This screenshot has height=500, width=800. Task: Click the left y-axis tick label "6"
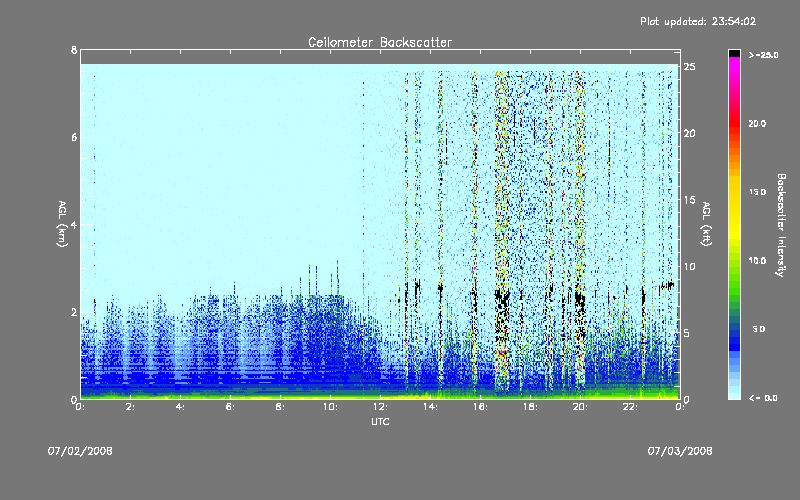[74, 137]
